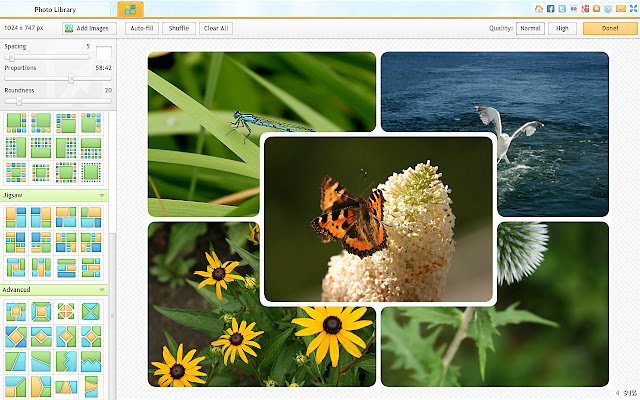640x400 pixels.
Task: Switch to fullscreen with the four-arrows icon
Action: [633, 9]
